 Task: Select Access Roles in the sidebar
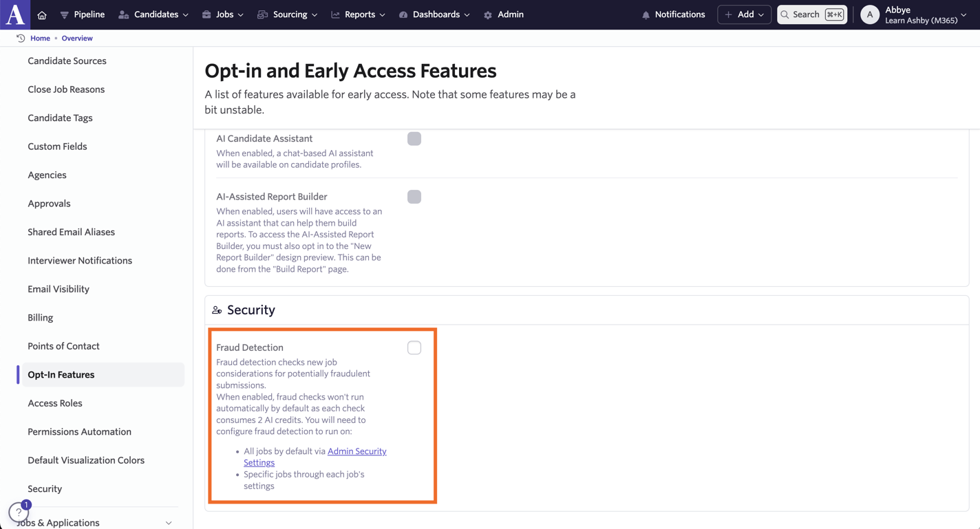(x=55, y=403)
